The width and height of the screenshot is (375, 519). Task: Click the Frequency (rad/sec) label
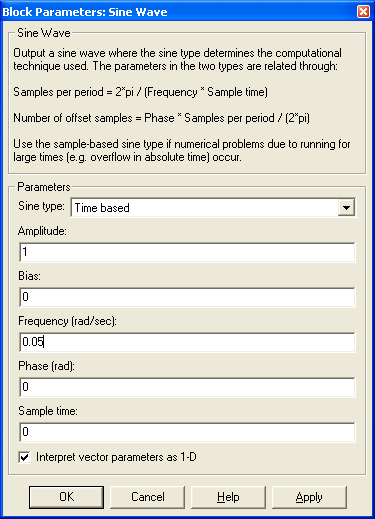click(67, 321)
